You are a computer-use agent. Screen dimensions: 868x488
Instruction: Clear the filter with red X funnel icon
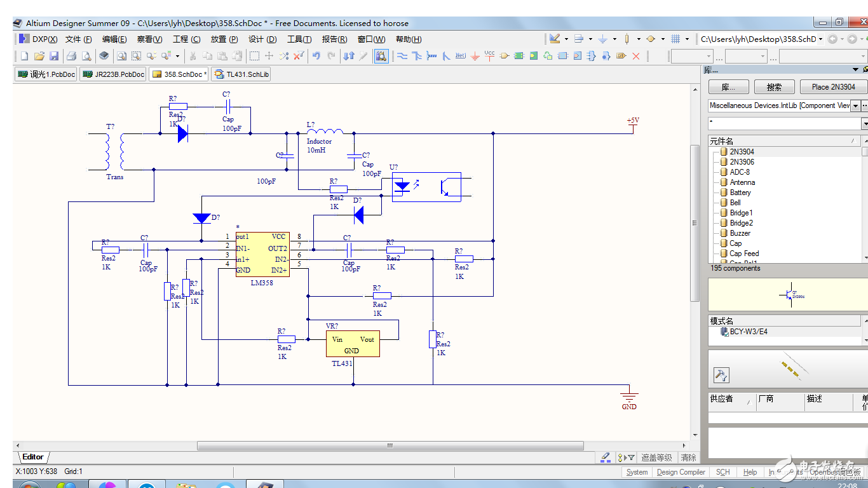click(x=299, y=56)
